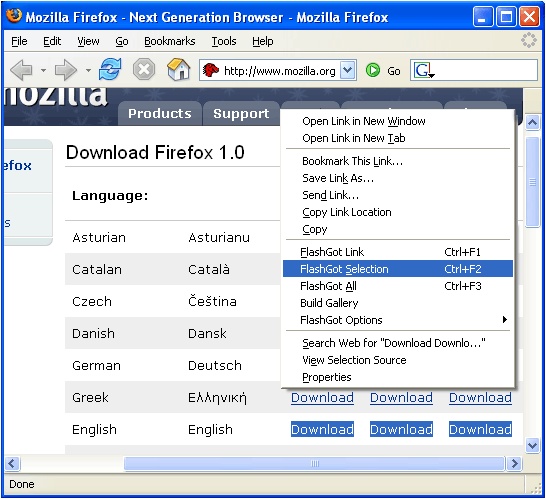The image size is (546, 499).
Task: Open the Products tab on Mozilla page
Action: 159,114
